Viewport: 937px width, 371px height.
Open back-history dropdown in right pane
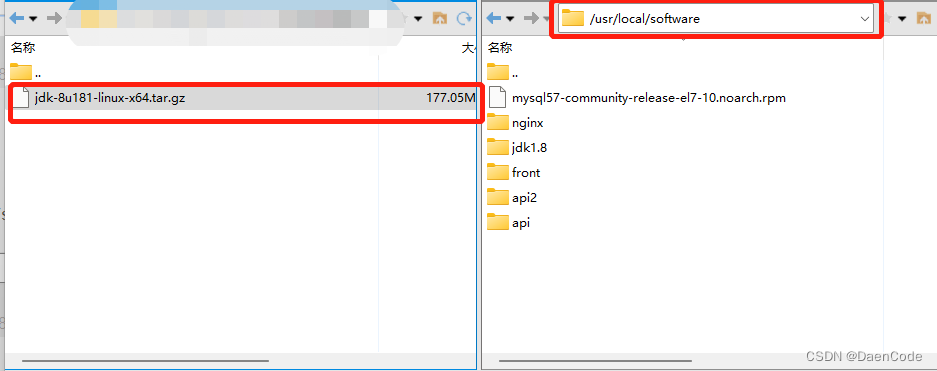[x=510, y=19]
